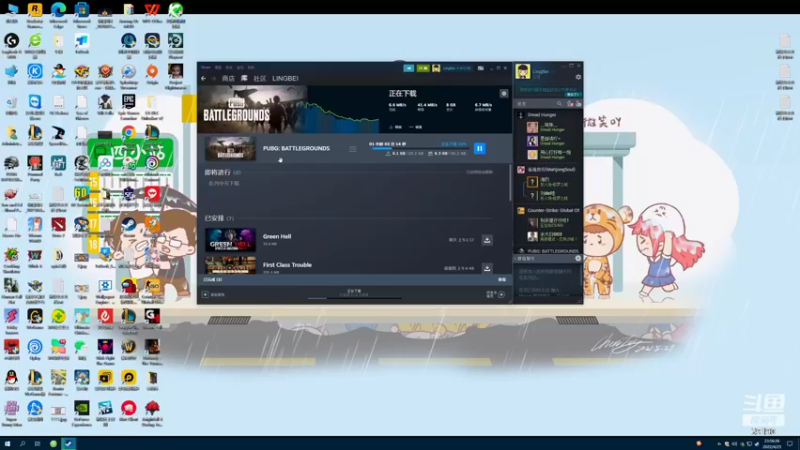This screenshot has width=800, height=450.
Task: Go back with Steam's back arrow
Action: pyautogui.click(x=204, y=79)
